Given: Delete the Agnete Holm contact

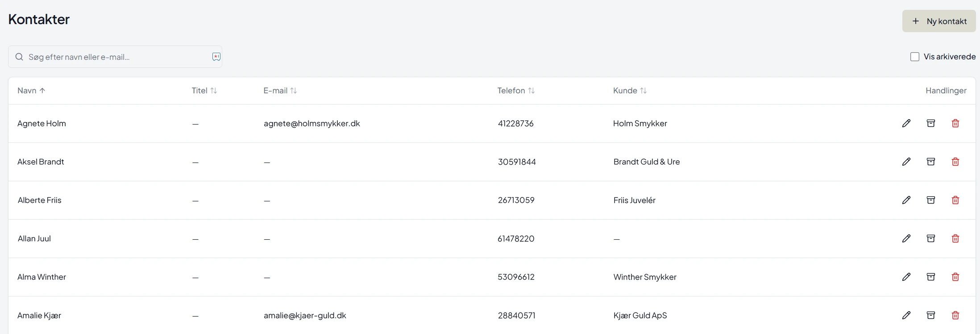Looking at the screenshot, I should (955, 123).
